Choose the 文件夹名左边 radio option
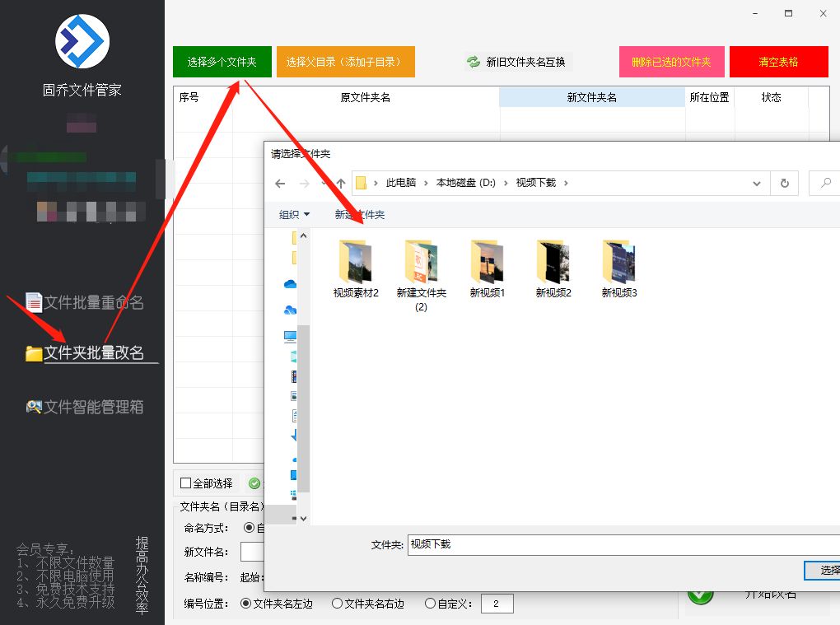 (246, 604)
